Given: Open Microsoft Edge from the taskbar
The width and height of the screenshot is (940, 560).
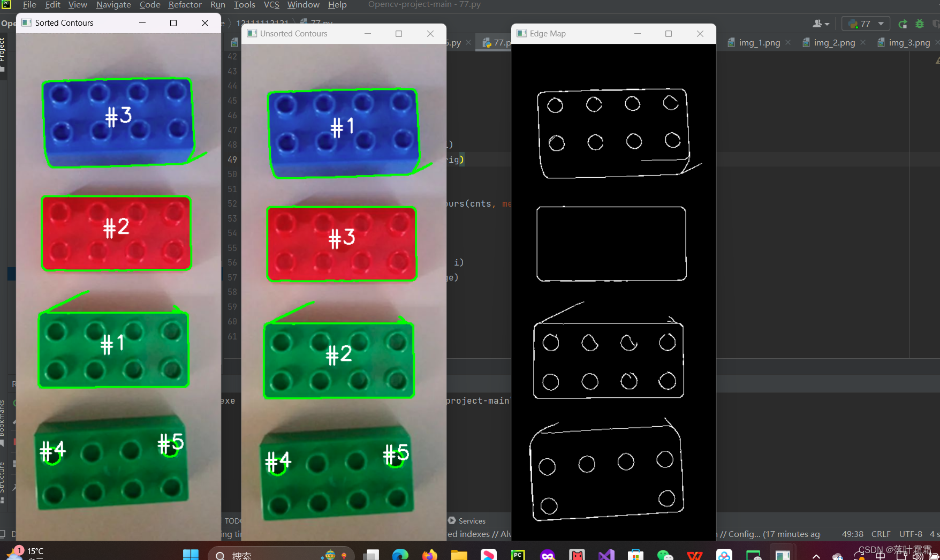Looking at the screenshot, I should click(x=400, y=555).
